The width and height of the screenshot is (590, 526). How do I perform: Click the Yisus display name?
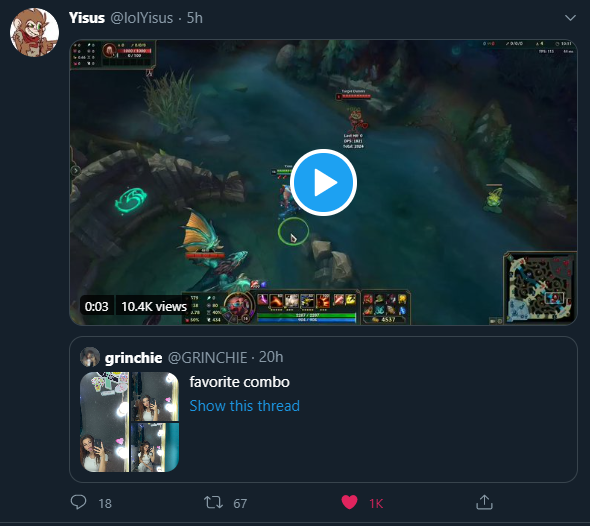(x=87, y=18)
